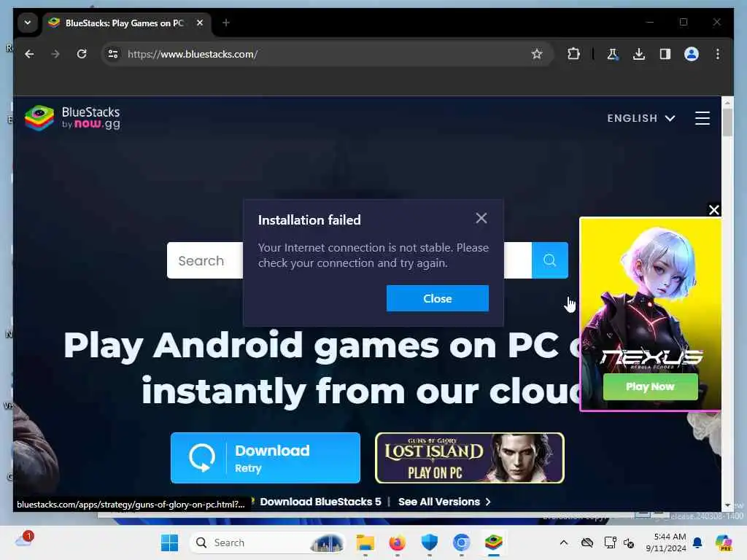This screenshot has width=747, height=560.
Task: Open the browser extensions puzzle icon
Action: pyautogui.click(x=573, y=54)
